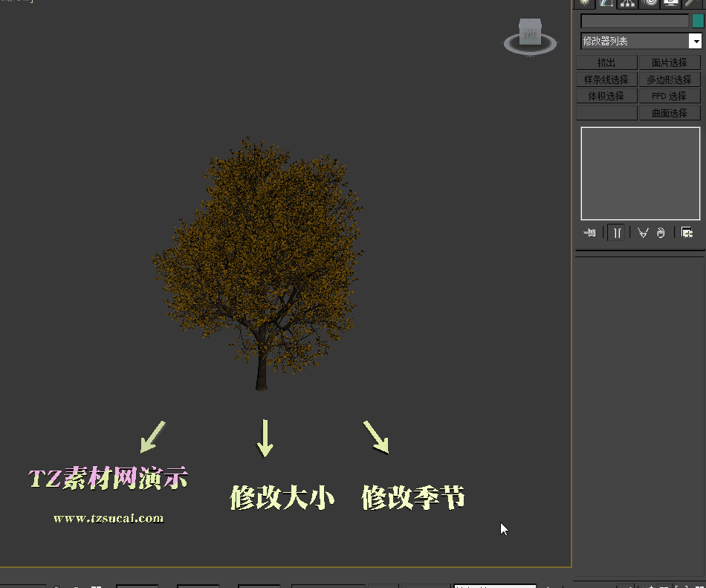The width and height of the screenshot is (706, 588).
Task: Click the 多边形选择 button
Action: [x=670, y=80]
